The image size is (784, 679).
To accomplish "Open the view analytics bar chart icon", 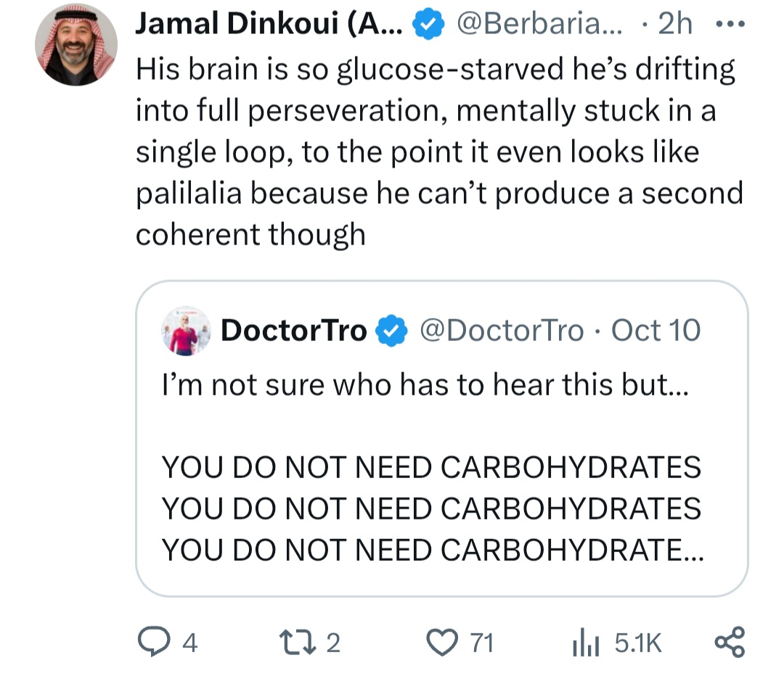I will point(585,643).
